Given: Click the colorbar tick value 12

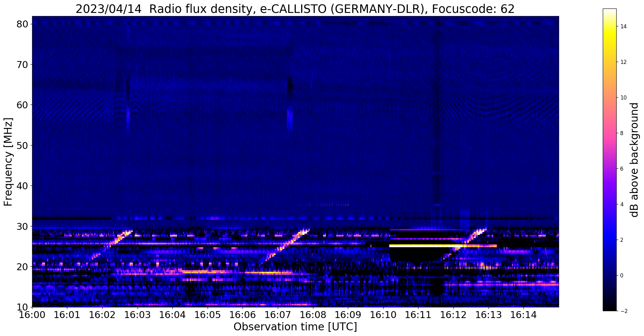Looking at the screenshot, I should (623, 62).
